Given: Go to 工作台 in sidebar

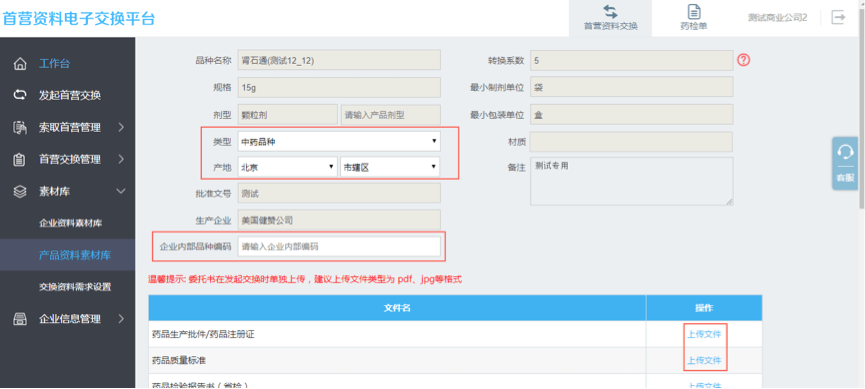Looking at the screenshot, I should point(54,63).
